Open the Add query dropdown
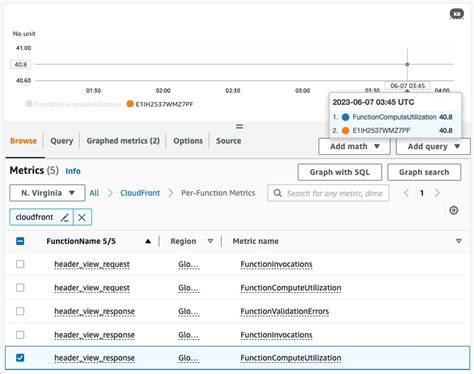 tap(433, 146)
